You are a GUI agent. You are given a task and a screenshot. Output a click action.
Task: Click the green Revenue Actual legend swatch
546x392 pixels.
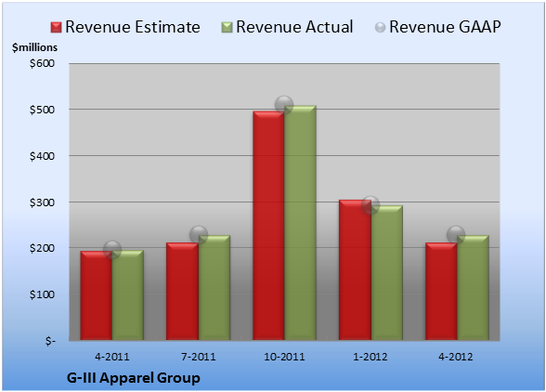click(x=227, y=28)
